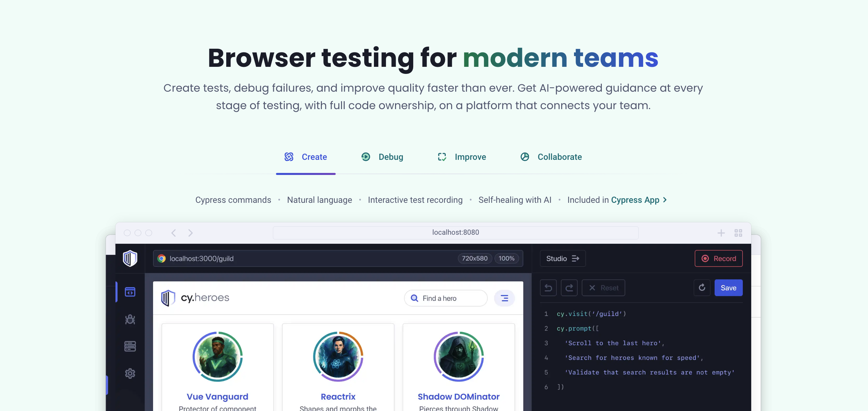Undo the last Studio change
868x411 pixels.
548,288
